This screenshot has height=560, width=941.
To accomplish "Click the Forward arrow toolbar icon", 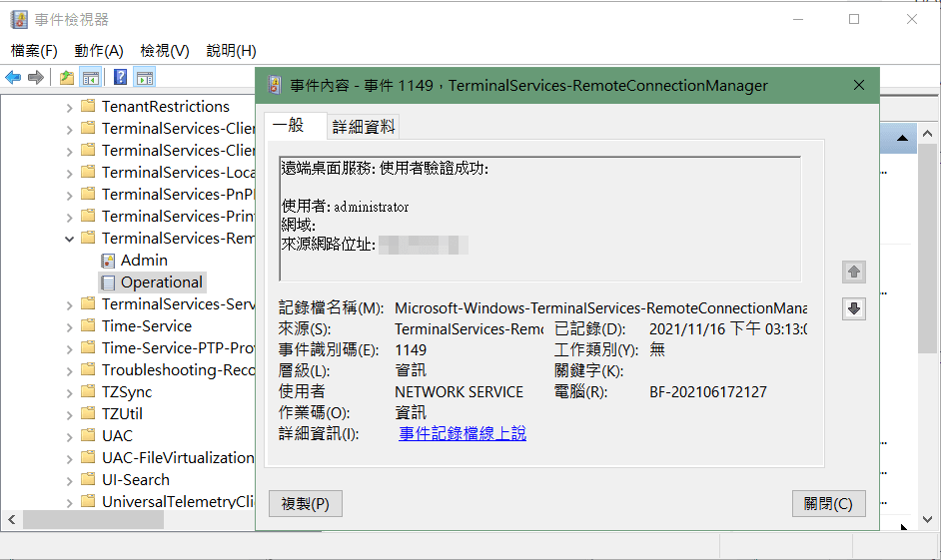I will tap(36, 78).
